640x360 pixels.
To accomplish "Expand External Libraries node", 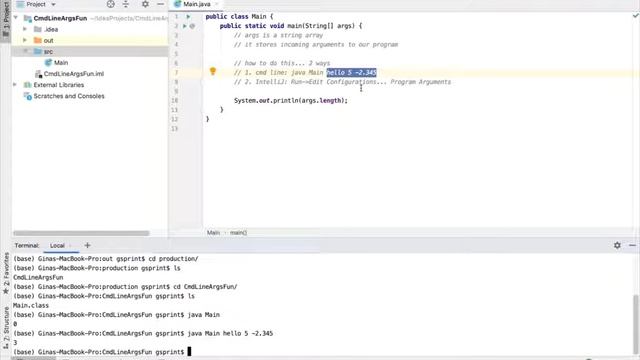I will point(15,84).
